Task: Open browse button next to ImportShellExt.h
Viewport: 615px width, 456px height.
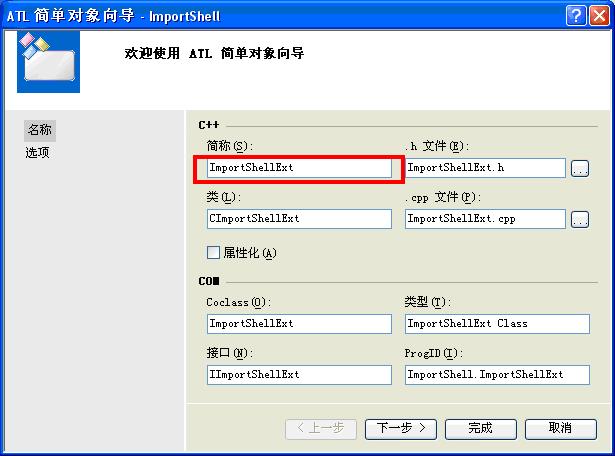Action: [580, 169]
